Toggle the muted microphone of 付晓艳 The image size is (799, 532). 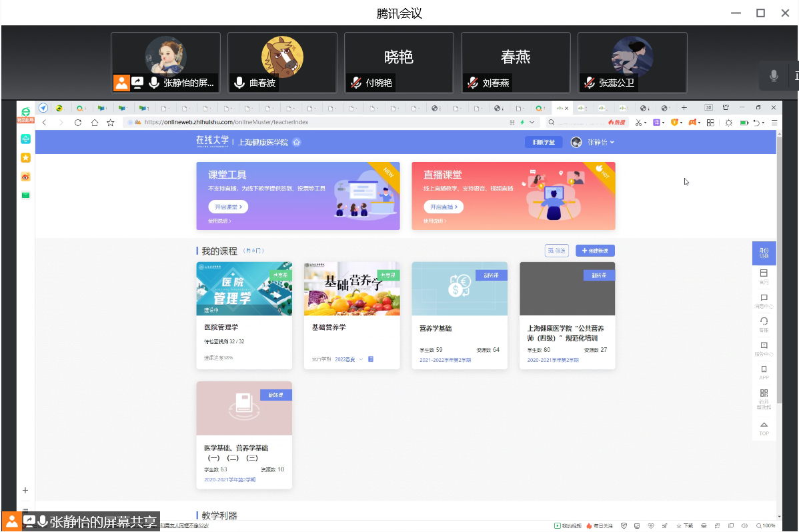point(356,83)
